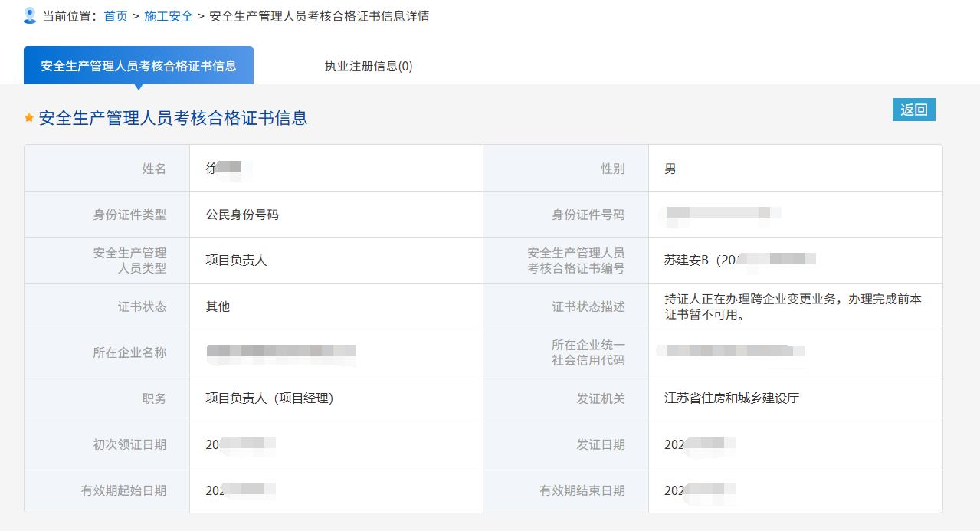Click the 职务 label
Screen dimensions: 980x531
tap(154, 398)
